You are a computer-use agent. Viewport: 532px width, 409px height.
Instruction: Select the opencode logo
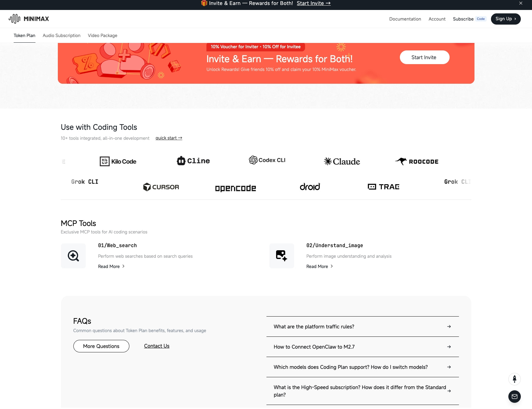[x=235, y=188]
